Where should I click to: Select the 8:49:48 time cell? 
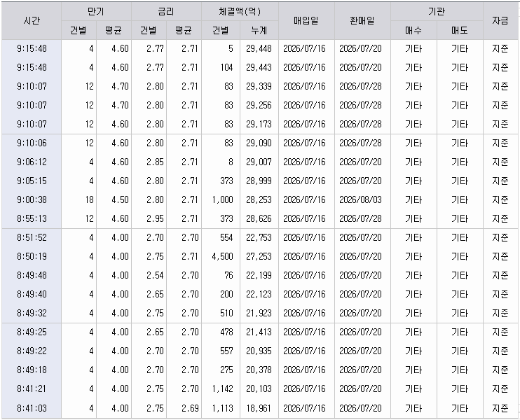click(x=32, y=275)
